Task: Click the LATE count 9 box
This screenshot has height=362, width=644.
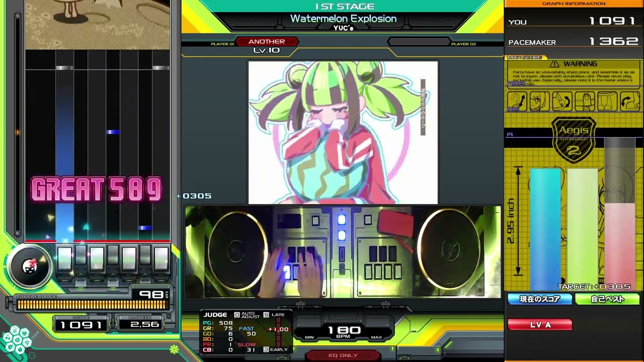Action: [266, 315]
